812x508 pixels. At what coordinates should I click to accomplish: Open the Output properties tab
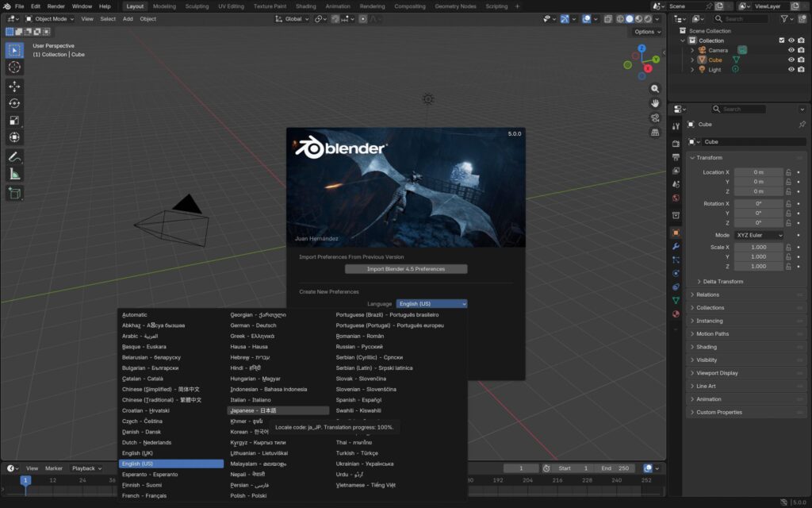point(676,157)
